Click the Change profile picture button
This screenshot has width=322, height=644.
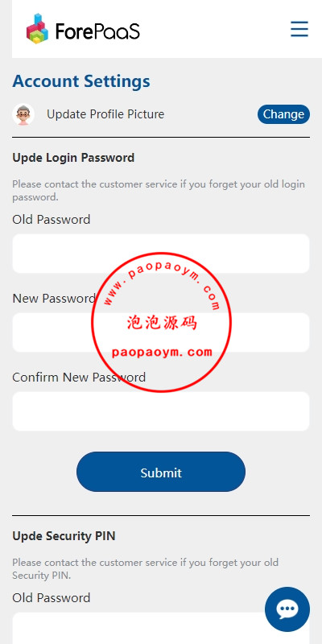[x=284, y=114]
